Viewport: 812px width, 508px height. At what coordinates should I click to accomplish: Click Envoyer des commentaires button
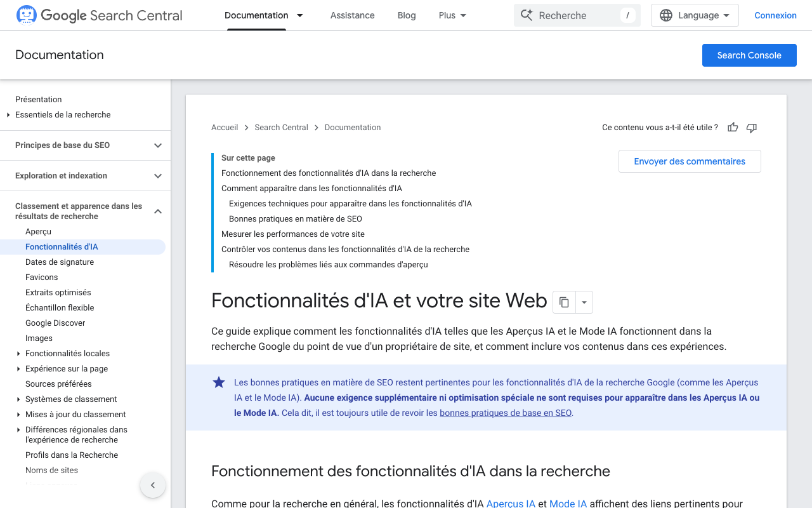(x=690, y=161)
